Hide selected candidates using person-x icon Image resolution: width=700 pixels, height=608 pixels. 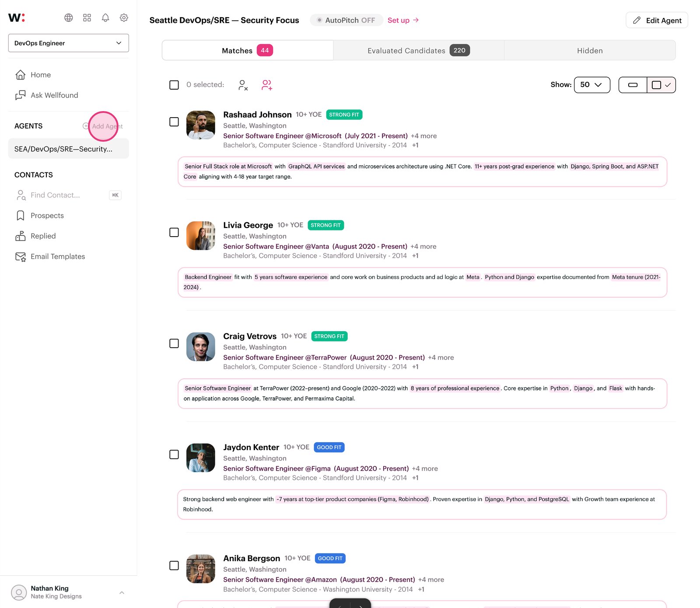(x=243, y=85)
